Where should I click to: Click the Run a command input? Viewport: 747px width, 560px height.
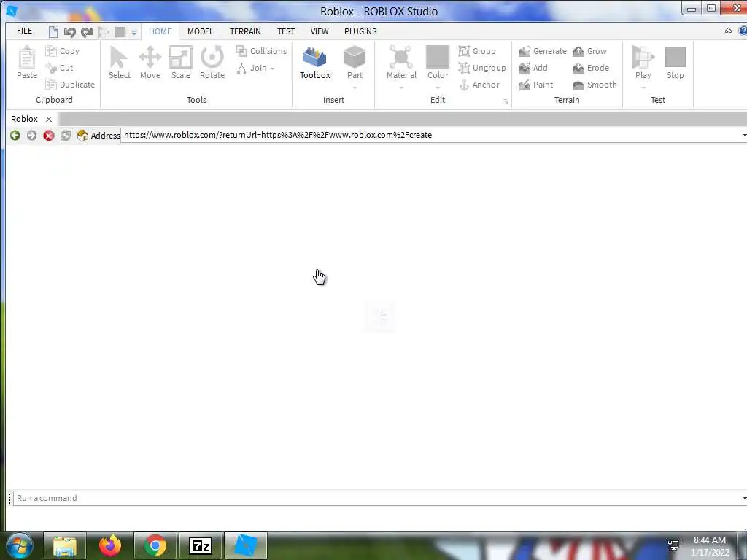click(x=376, y=498)
